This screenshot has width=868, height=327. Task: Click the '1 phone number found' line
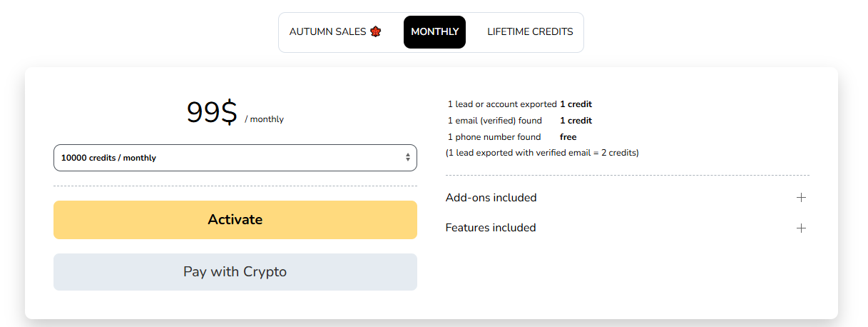coord(494,137)
